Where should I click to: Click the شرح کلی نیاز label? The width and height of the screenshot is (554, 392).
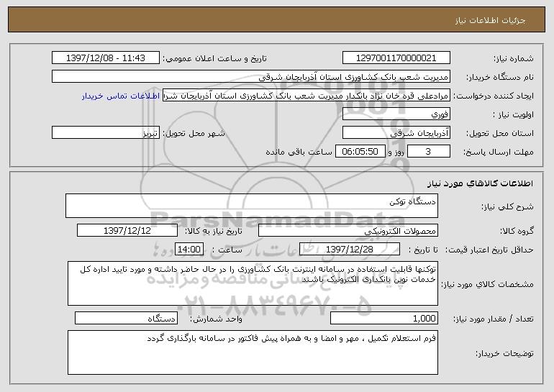point(508,206)
